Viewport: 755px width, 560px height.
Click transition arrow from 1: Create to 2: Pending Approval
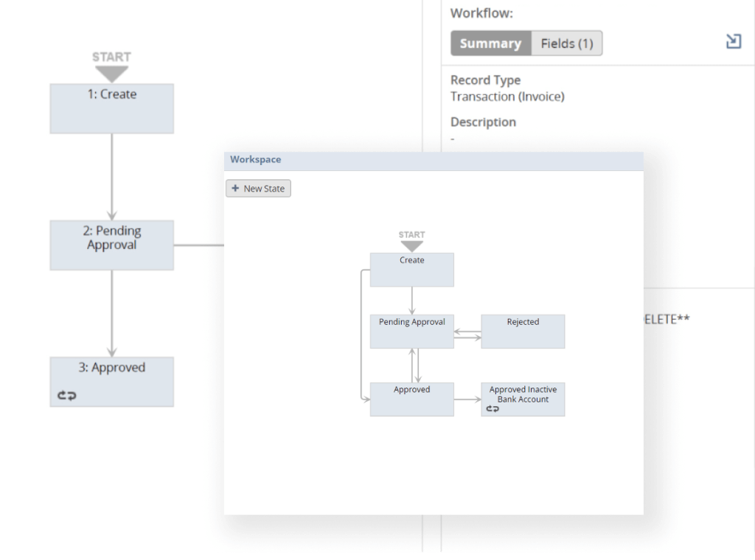tap(112, 177)
